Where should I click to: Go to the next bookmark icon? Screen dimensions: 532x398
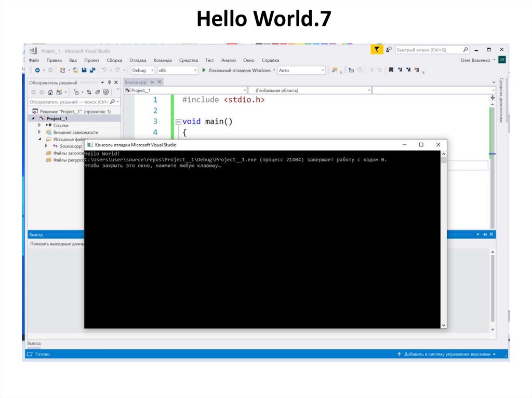coord(408,70)
